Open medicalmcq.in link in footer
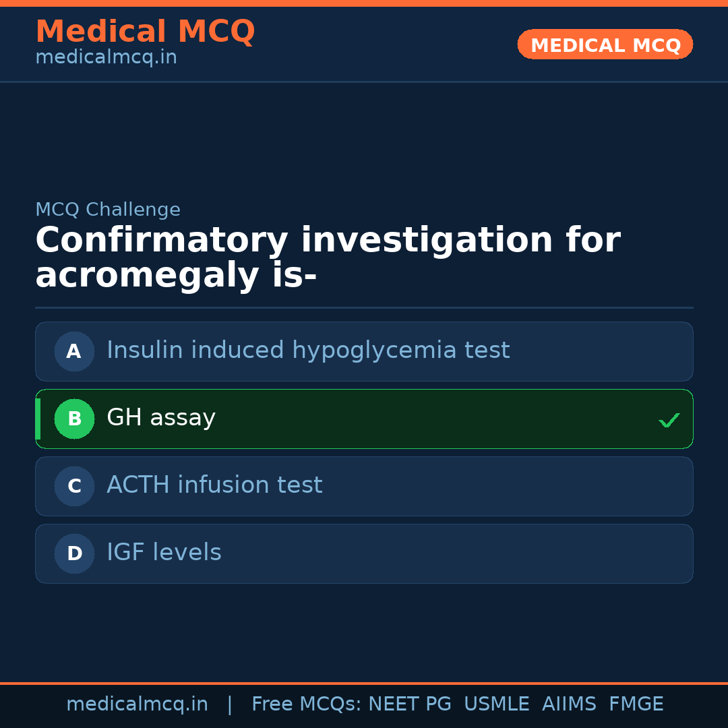This screenshot has height=728, width=728. [x=137, y=704]
